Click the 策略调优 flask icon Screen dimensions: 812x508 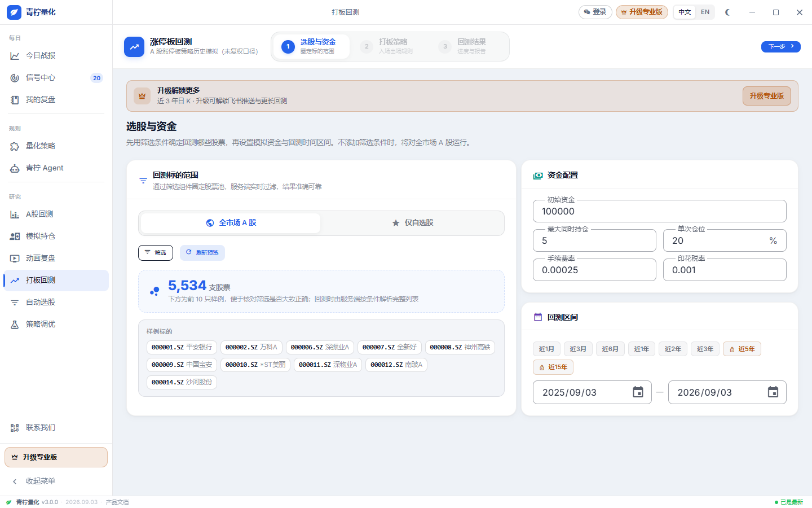pos(15,325)
